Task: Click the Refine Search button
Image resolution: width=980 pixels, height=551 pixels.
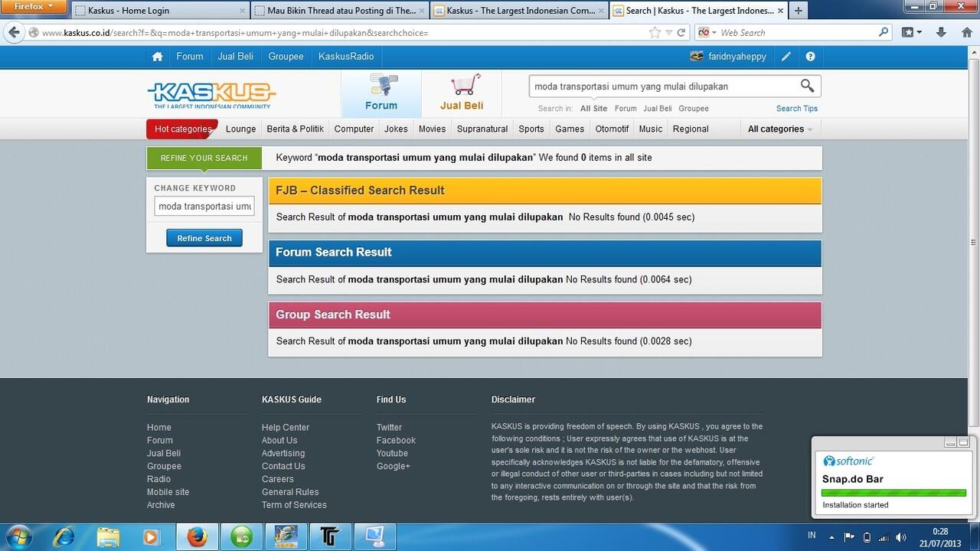Action: 204,238
